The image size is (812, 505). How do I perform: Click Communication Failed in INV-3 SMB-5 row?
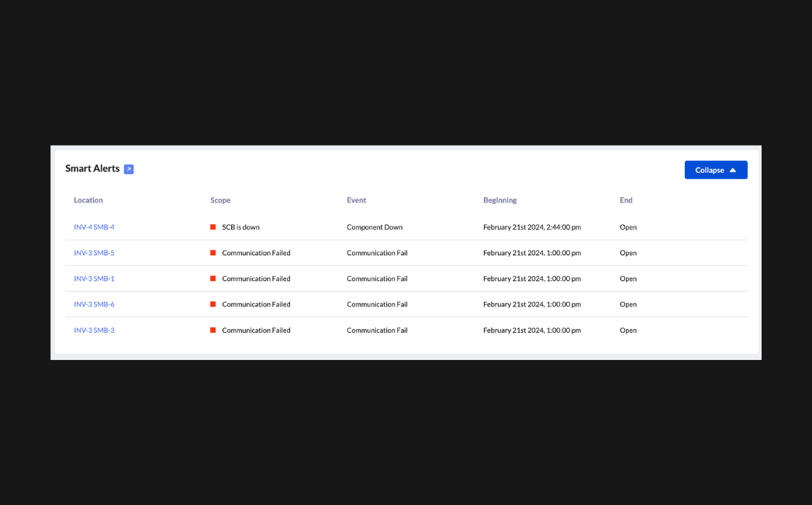pyautogui.click(x=257, y=253)
